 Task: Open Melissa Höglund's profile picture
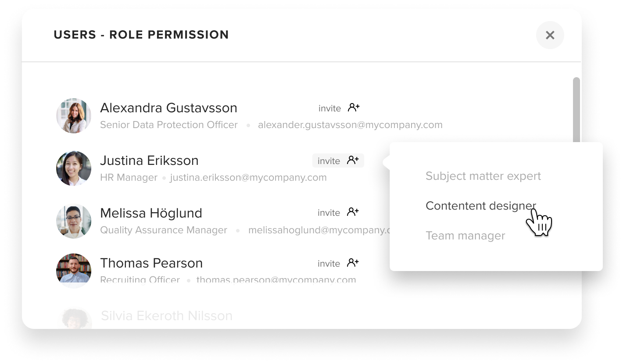pyautogui.click(x=74, y=221)
